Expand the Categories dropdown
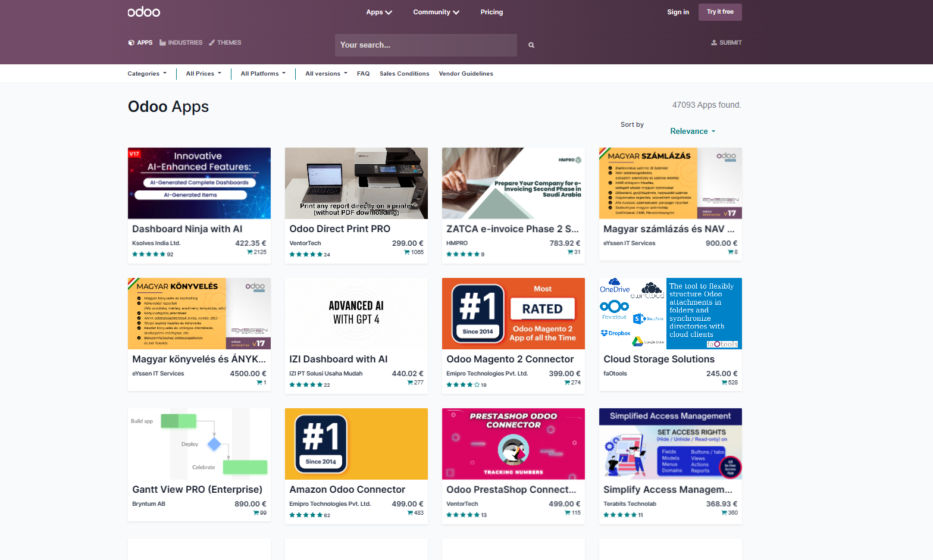This screenshot has width=933, height=560. tap(147, 74)
